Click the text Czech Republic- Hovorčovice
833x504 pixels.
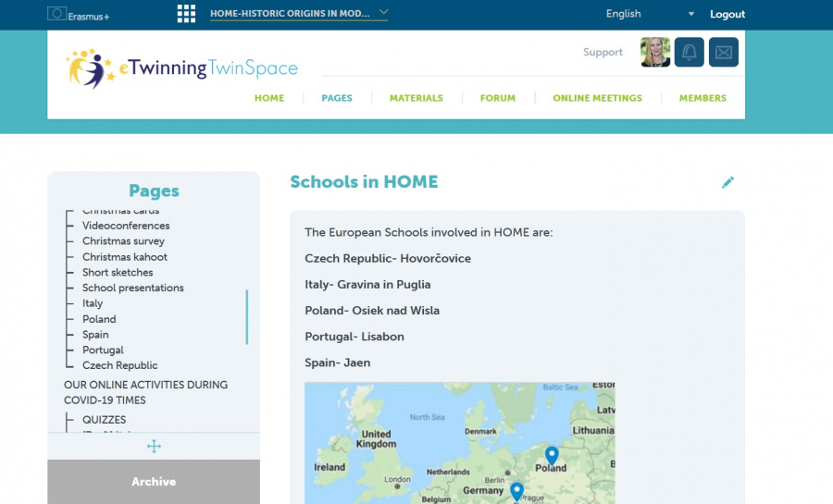tap(388, 258)
